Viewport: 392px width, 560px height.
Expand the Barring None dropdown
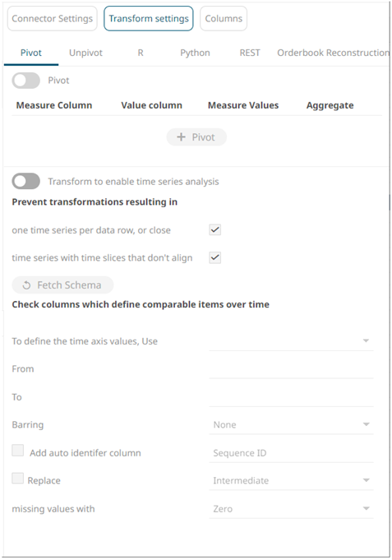pyautogui.click(x=291, y=424)
